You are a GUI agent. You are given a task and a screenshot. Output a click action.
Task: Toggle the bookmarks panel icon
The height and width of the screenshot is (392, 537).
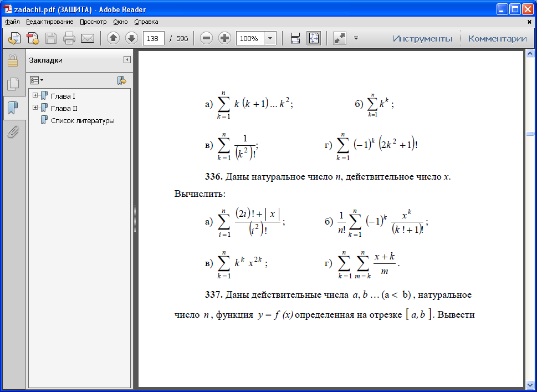coord(13,108)
